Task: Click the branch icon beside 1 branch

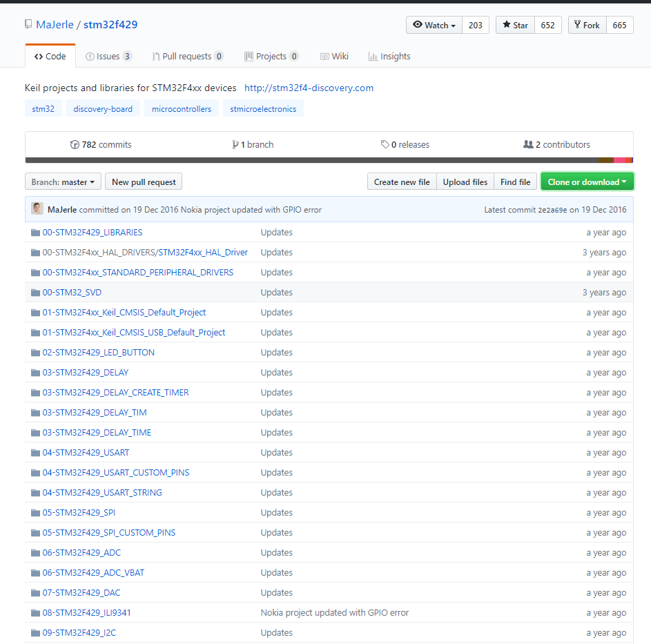Action: [235, 144]
